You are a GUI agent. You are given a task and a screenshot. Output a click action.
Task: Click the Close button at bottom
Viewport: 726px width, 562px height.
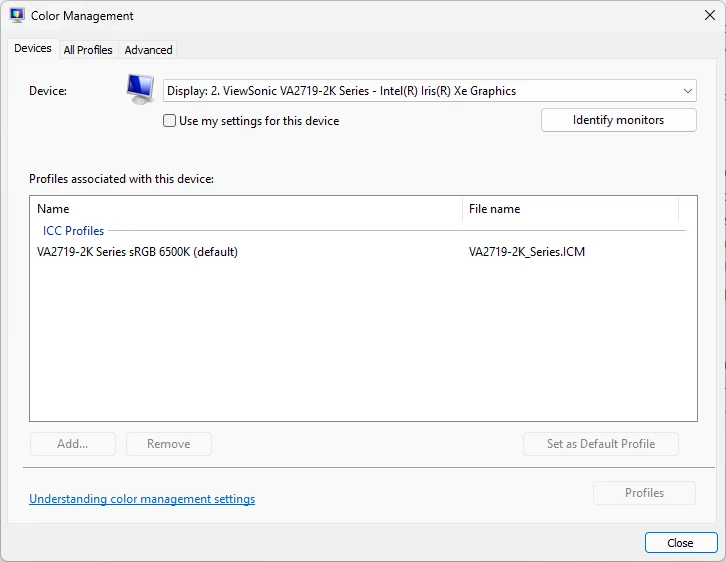tap(681, 543)
